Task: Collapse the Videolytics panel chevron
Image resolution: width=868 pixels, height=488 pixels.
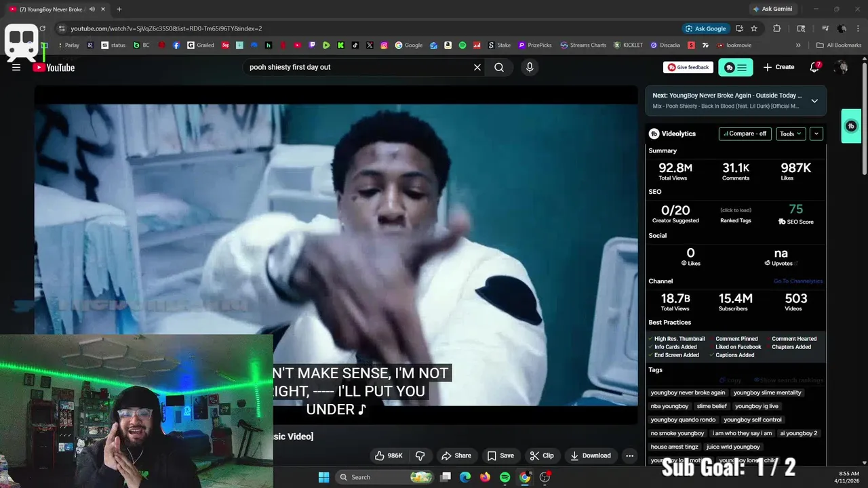Action: 816,134
